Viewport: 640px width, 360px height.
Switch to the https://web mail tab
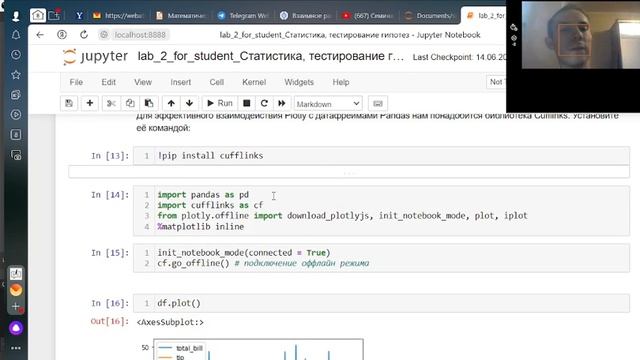118,16
